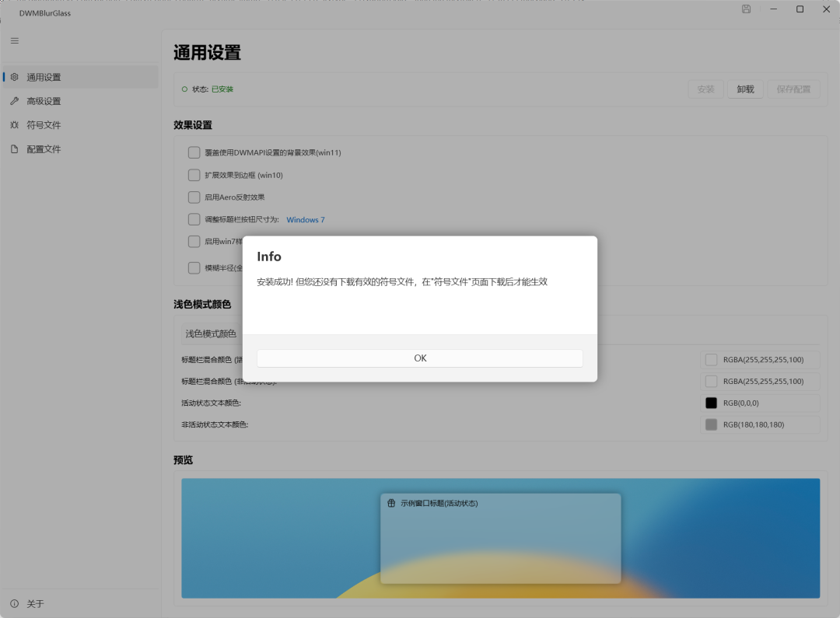Dismiss the Info dialog by clicking OK
The image size is (840, 618).
(x=420, y=358)
